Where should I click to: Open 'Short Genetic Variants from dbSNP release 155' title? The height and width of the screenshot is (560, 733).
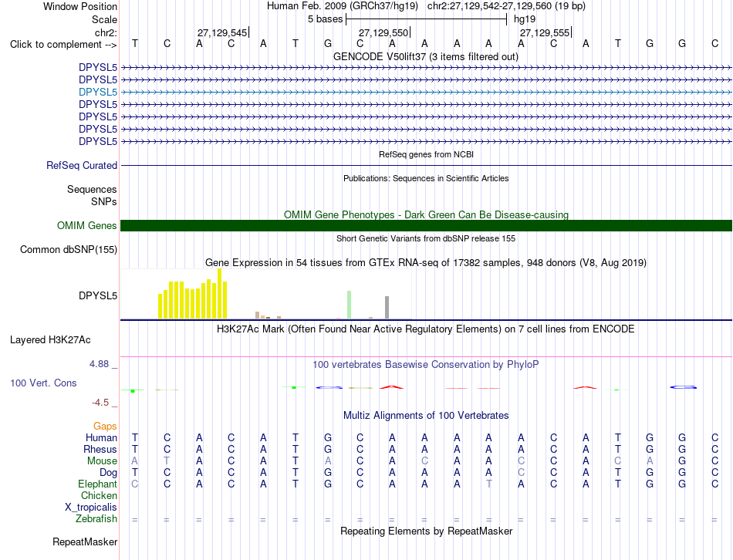coord(426,238)
